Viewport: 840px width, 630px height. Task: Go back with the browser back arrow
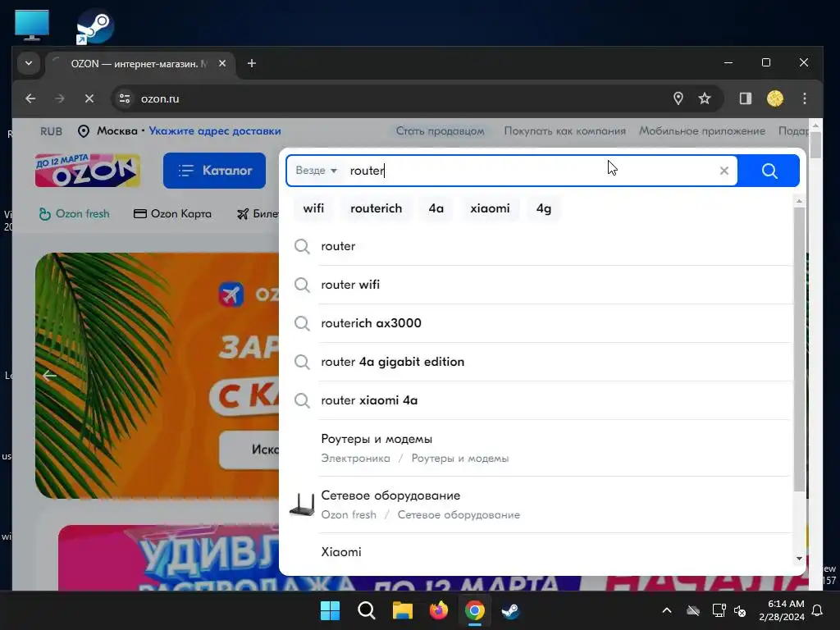30,98
